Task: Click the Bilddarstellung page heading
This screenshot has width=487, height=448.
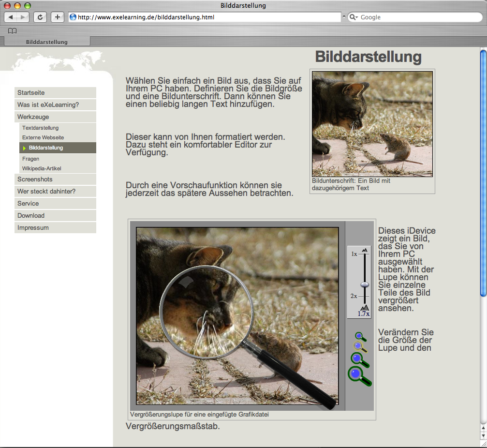Action: point(369,57)
